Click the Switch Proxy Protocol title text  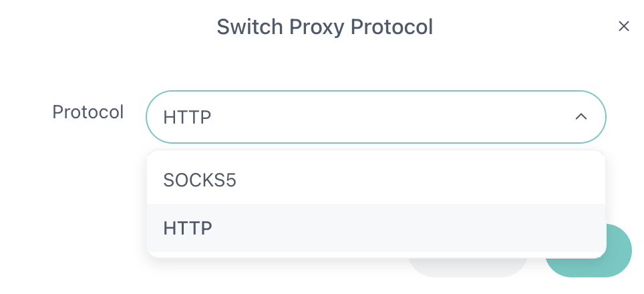point(325,27)
